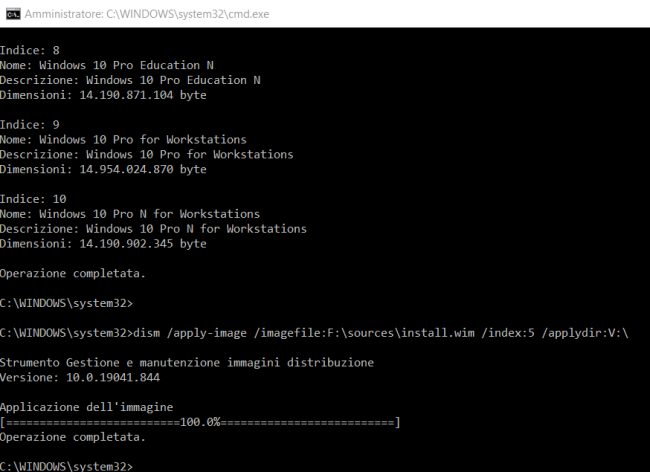The width and height of the screenshot is (650, 472).
Task: Click 'Nome: Windows 10 Pro Education N'
Action: 107,65
